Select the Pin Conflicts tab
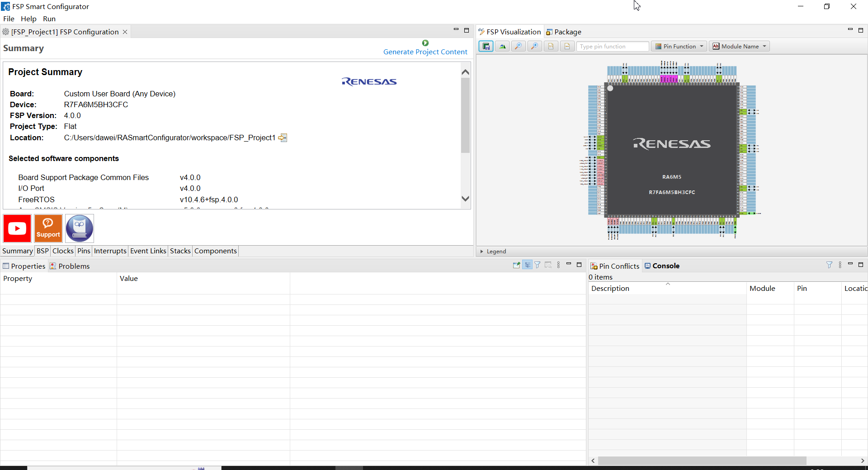The height and width of the screenshot is (470, 868). click(615, 266)
